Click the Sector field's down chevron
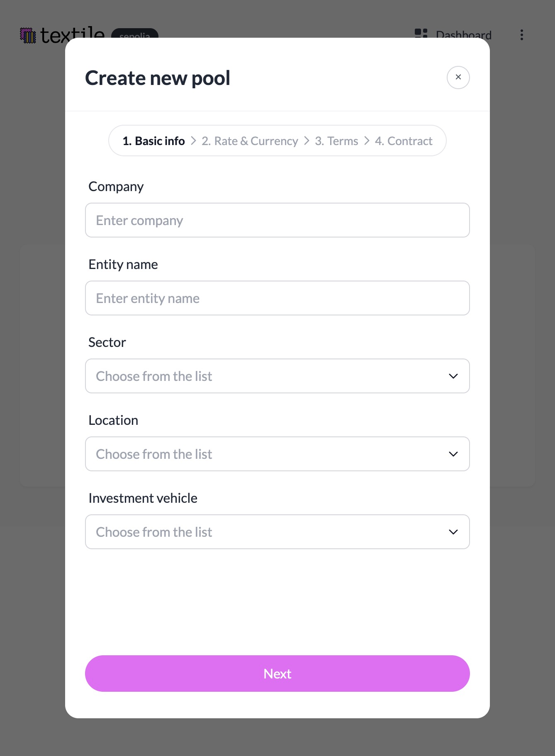Image resolution: width=555 pixels, height=756 pixels. (453, 376)
